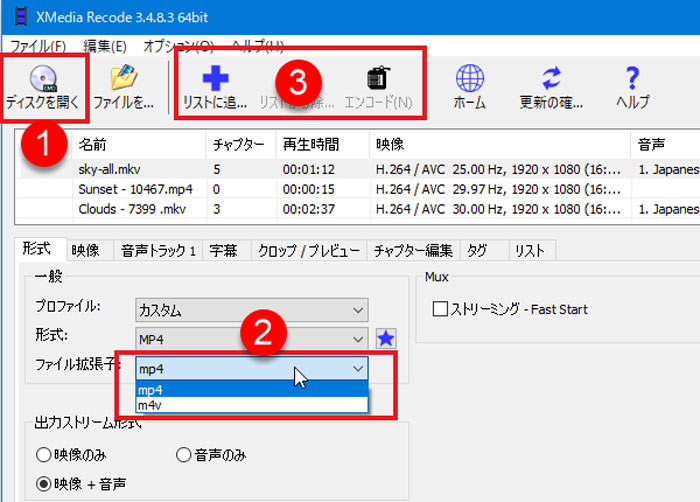Select the sky-all.mkv file row
This screenshot has height=502, width=700.
[x=360, y=169]
